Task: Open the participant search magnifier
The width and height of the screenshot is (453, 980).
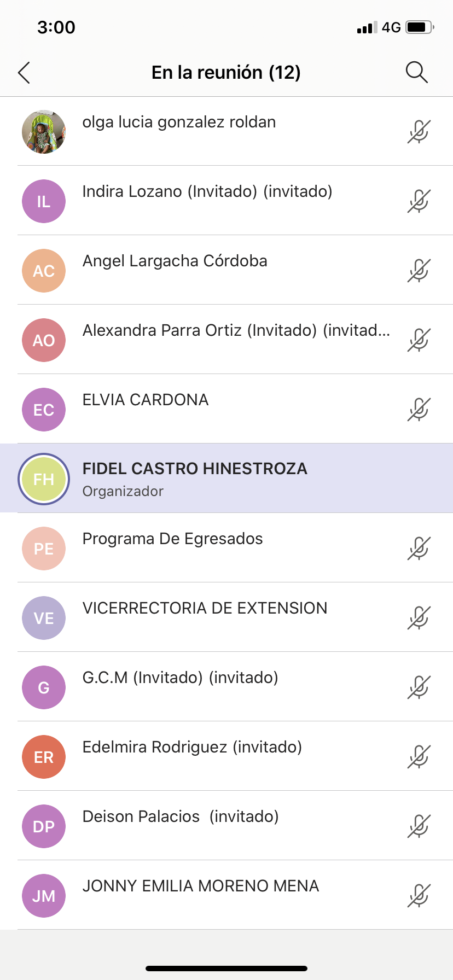Action: click(x=416, y=72)
